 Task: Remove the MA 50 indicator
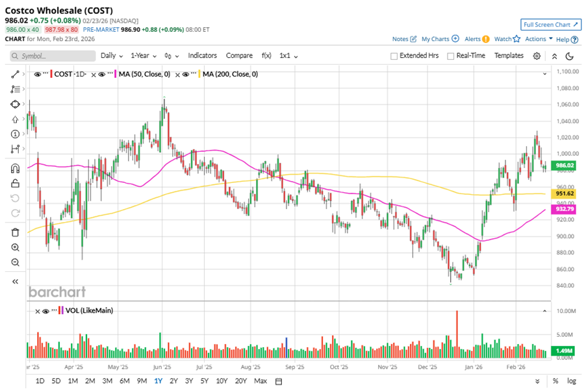tap(94, 75)
